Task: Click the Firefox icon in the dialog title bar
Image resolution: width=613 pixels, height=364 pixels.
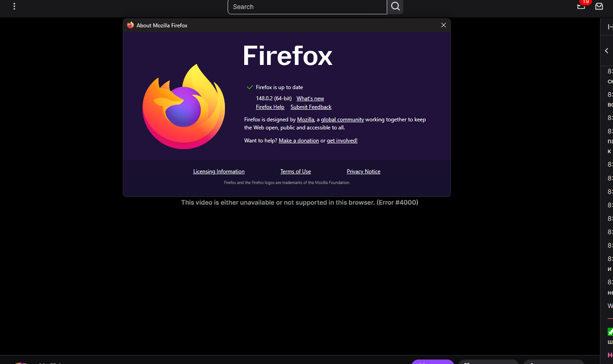Action: pyautogui.click(x=130, y=26)
